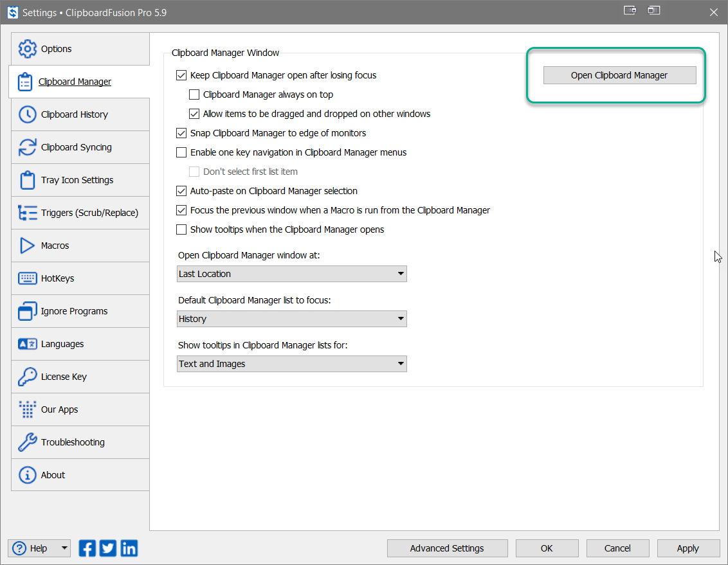The height and width of the screenshot is (565, 728).
Task: Go to the Macros tab
Action: [x=80, y=246]
